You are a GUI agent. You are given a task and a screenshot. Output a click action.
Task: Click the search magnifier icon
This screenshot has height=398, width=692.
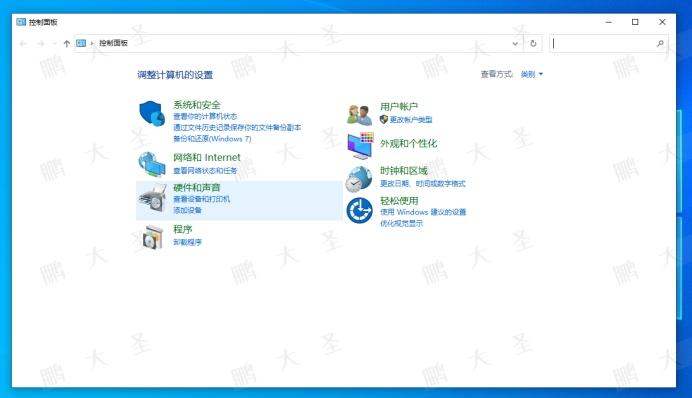coord(660,43)
